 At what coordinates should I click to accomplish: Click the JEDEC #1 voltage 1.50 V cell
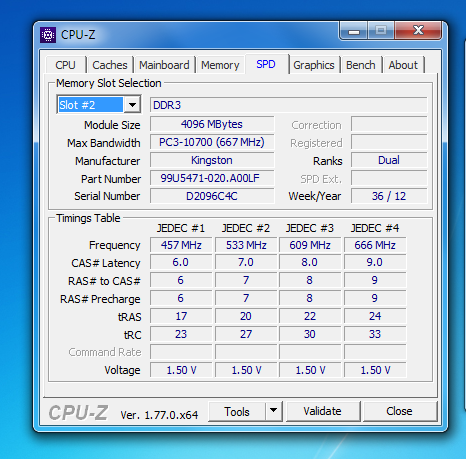tap(181, 370)
